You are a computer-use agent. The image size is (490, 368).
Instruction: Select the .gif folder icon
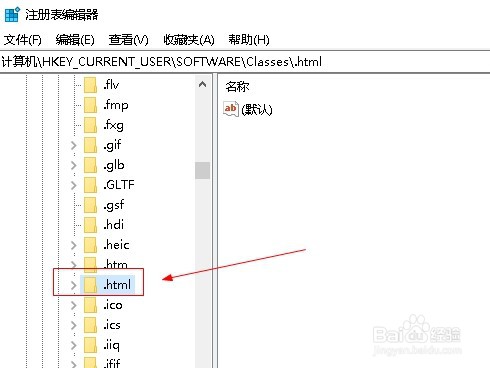[x=90, y=145]
